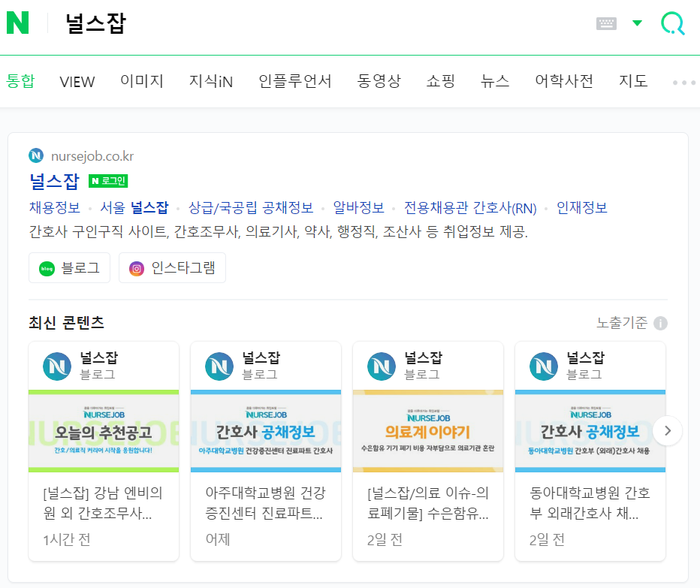The image size is (700, 588).
Task: Open the on-screen keyboard icon
Action: [x=606, y=23]
